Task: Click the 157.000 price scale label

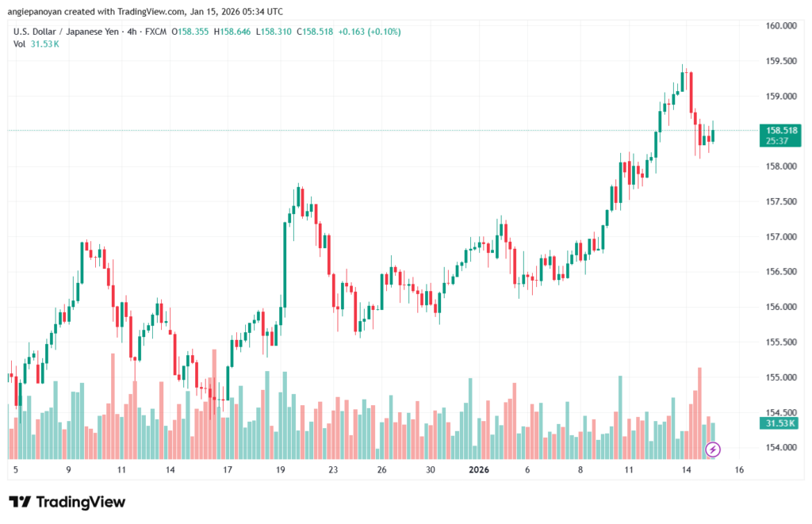Action: pos(778,236)
